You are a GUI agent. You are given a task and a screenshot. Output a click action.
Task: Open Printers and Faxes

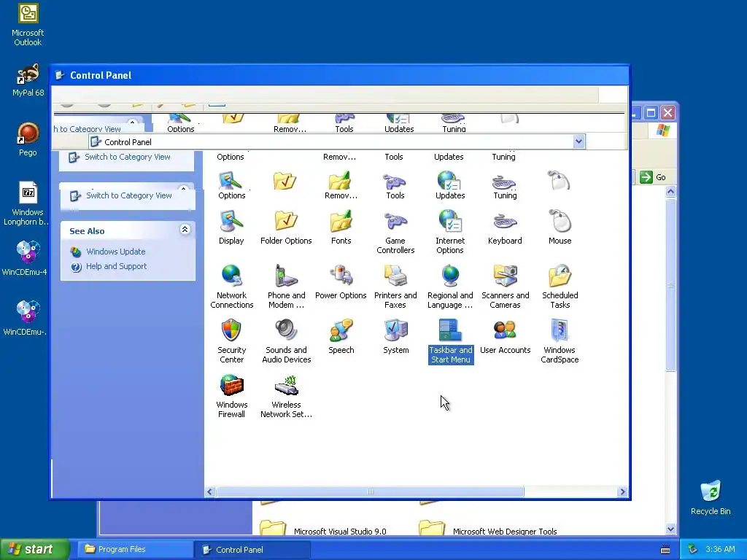tap(395, 287)
